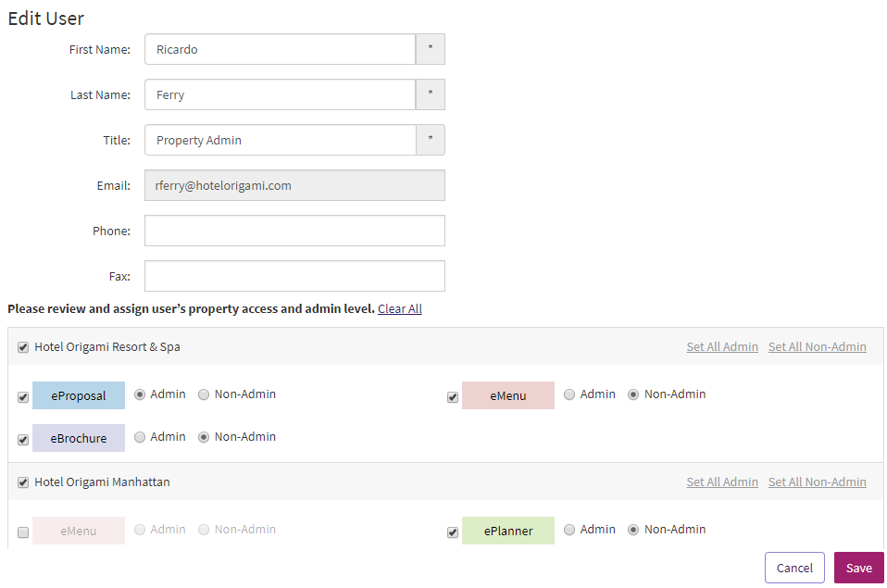Uncheck the eProposal checkbox
Image resolution: width=887 pixels, height=588 pixels.
click(x=23, y=397)
